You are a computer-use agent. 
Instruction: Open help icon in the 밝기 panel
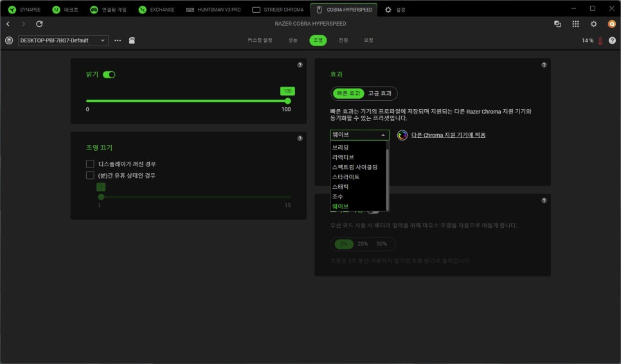pyautogui.click(x=300, y=65)
